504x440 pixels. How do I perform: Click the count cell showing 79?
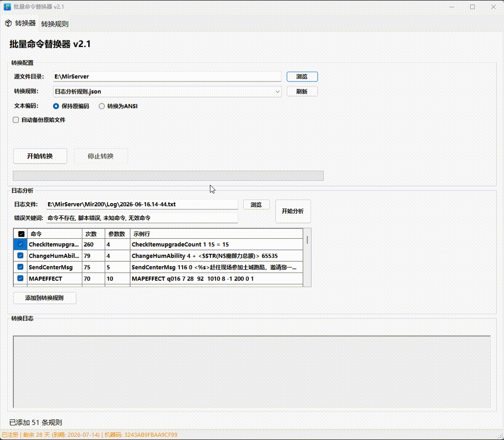pyautogui.click(x=94, y=256)
